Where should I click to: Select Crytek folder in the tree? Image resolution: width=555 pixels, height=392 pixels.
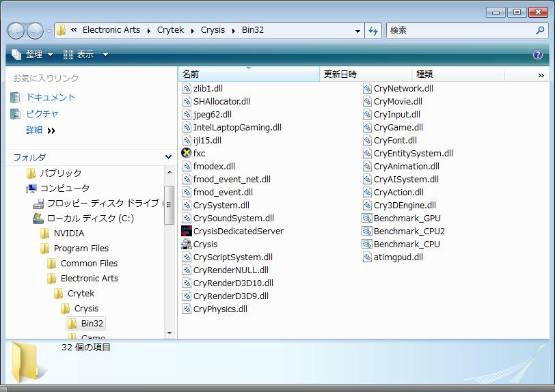pos(81,293)
